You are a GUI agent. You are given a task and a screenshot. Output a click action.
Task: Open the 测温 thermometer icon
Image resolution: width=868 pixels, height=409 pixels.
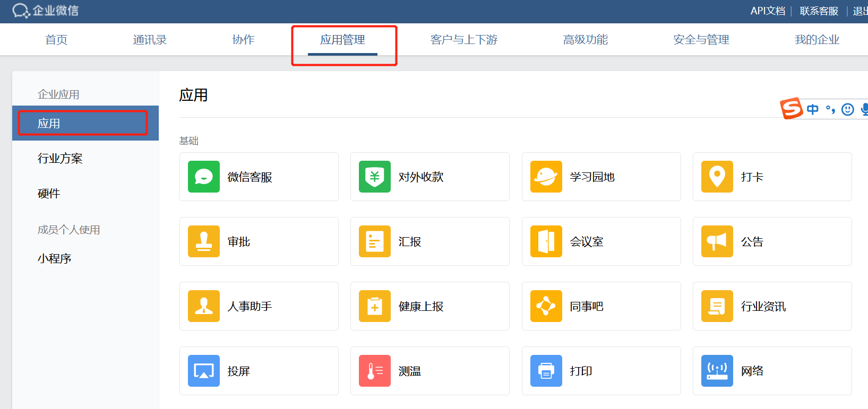pyautogui.click(x=375, y=371)
